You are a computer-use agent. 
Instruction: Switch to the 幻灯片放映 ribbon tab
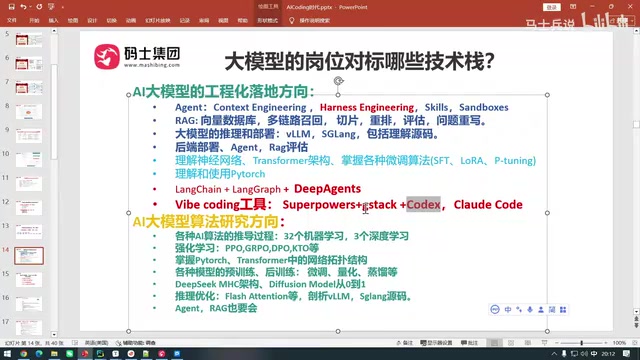[158, 20]
